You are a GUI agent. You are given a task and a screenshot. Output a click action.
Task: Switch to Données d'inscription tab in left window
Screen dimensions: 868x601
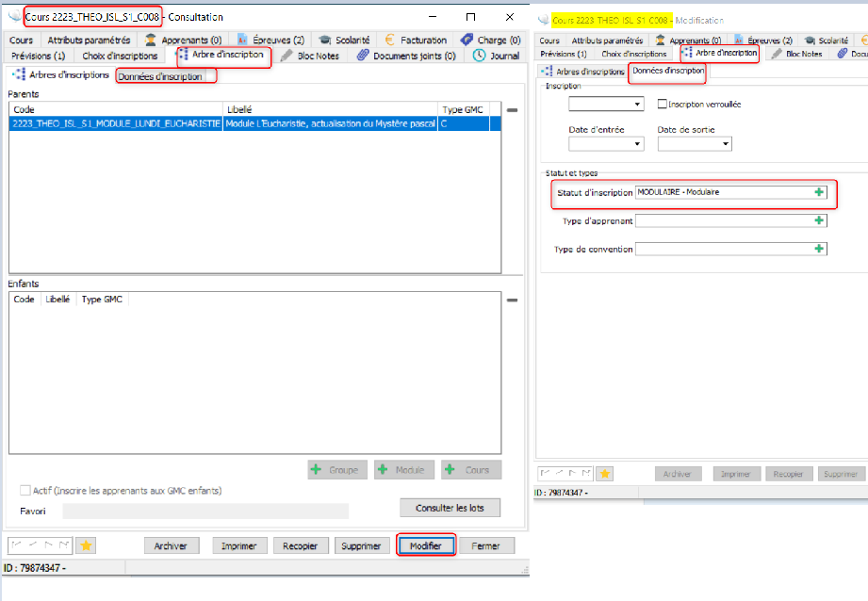159,76
